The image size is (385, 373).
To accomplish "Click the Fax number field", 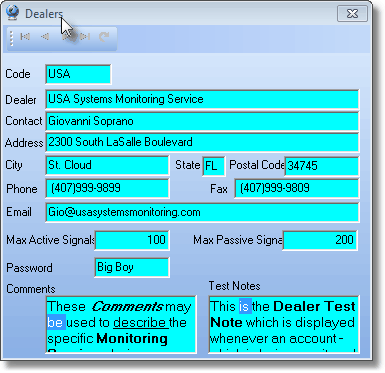I will tap(296, 188).
